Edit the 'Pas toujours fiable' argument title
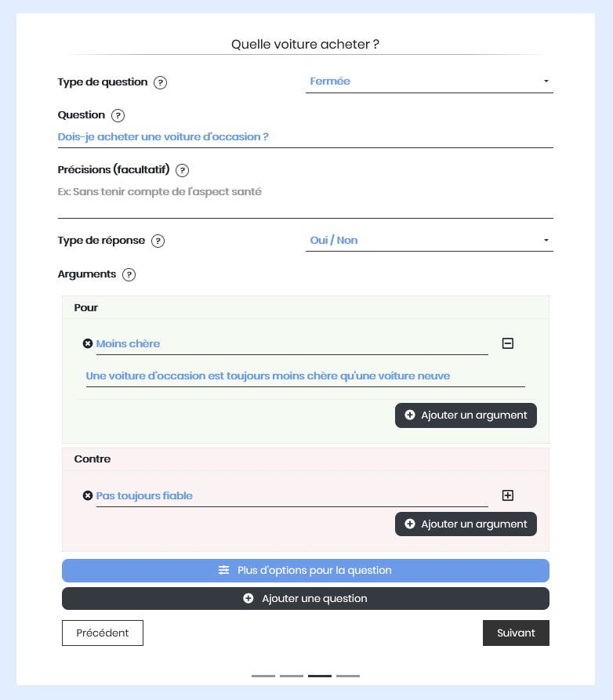 [x=292, y=496]
